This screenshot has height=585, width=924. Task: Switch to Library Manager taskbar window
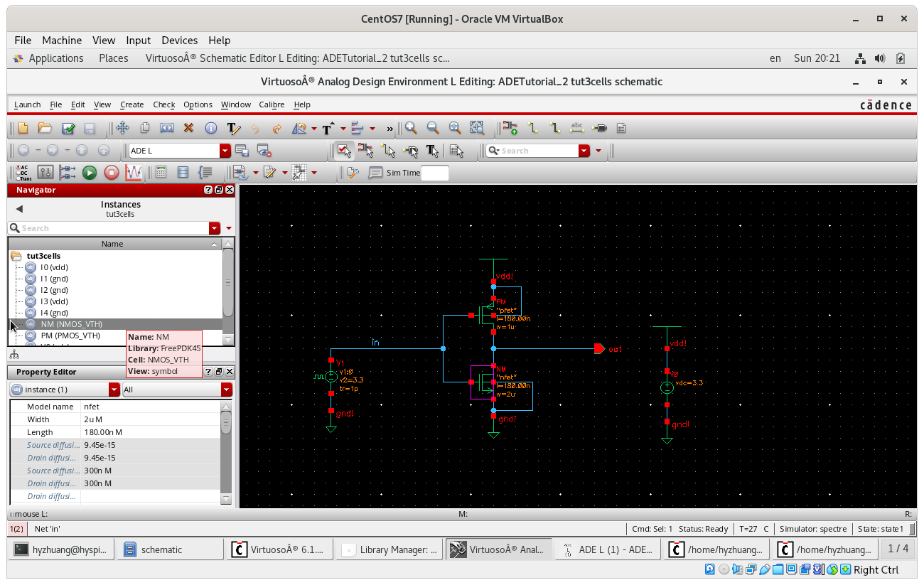click(390, 549)
